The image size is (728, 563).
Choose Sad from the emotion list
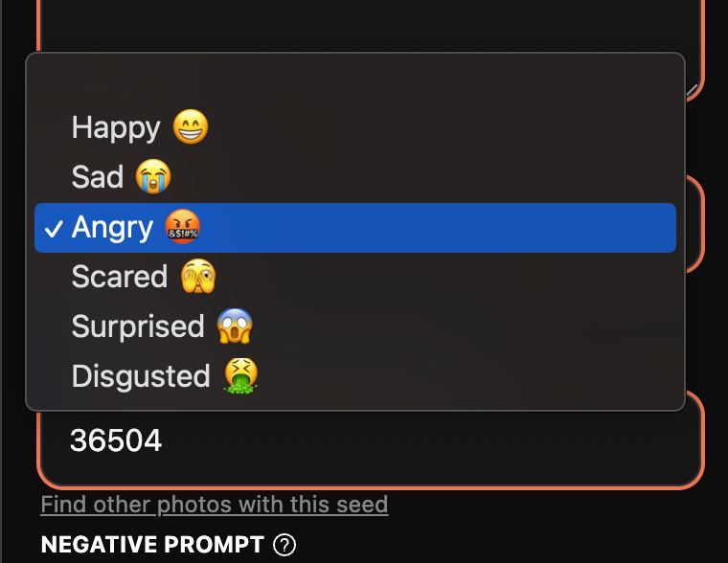(x=355, y=177)
